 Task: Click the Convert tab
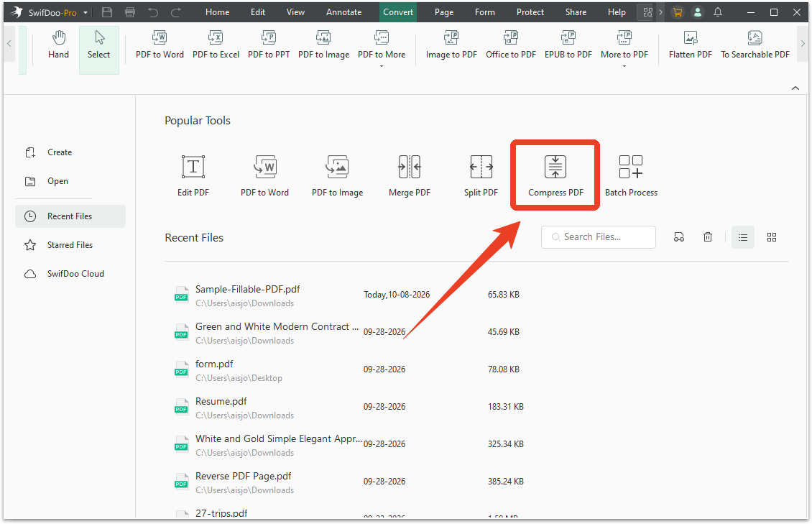click(x=397, y=12)
